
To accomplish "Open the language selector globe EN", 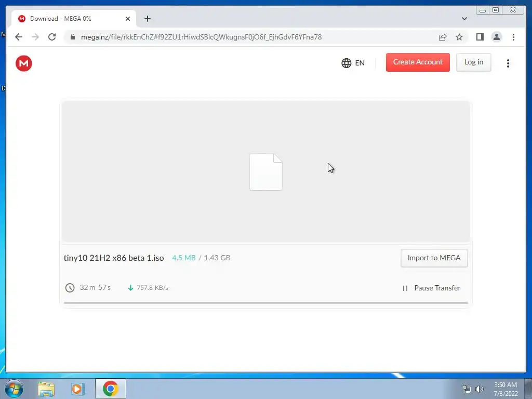I will (353, 63).
